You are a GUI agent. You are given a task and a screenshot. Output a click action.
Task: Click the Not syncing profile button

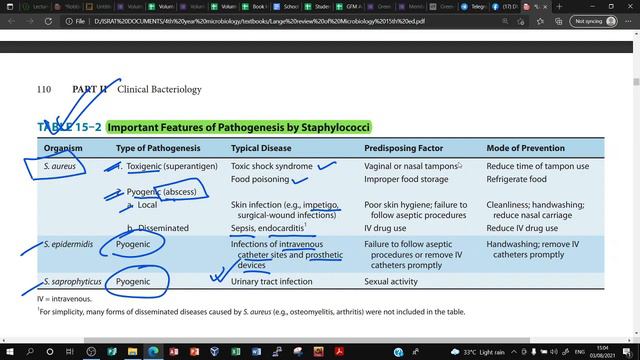click(x=593, y=21)
